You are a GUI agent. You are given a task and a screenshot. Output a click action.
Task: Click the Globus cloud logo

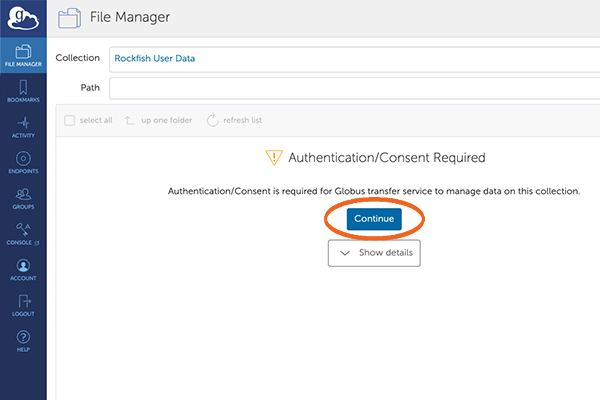click(x=23, y=18)
